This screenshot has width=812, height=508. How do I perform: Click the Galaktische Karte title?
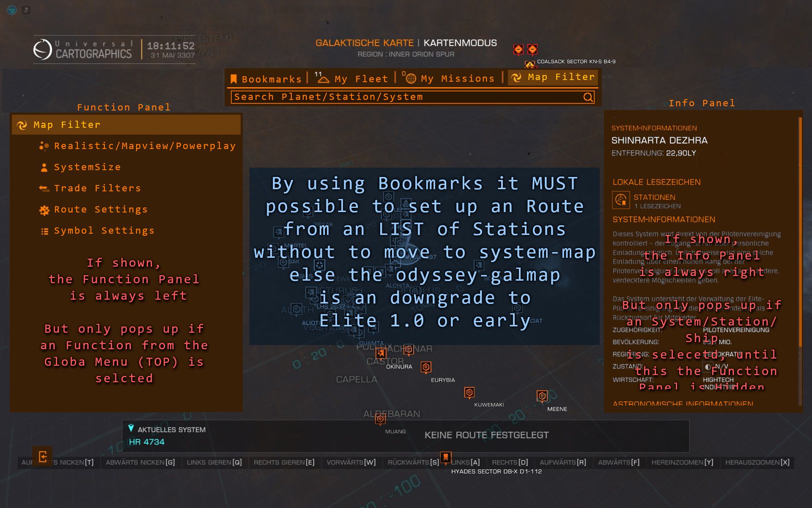[x=365, y=43]
